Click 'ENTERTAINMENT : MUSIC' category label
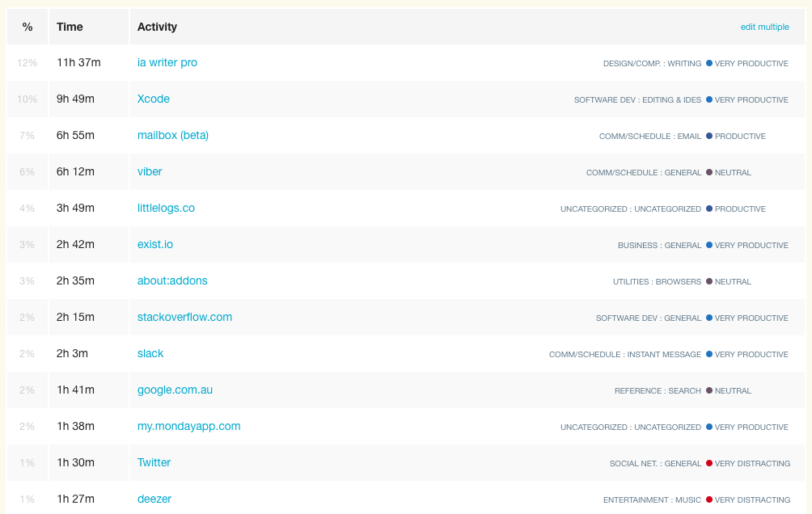Image resolution: width=812 pixels, height=514 pixels. tap(652, 500)
